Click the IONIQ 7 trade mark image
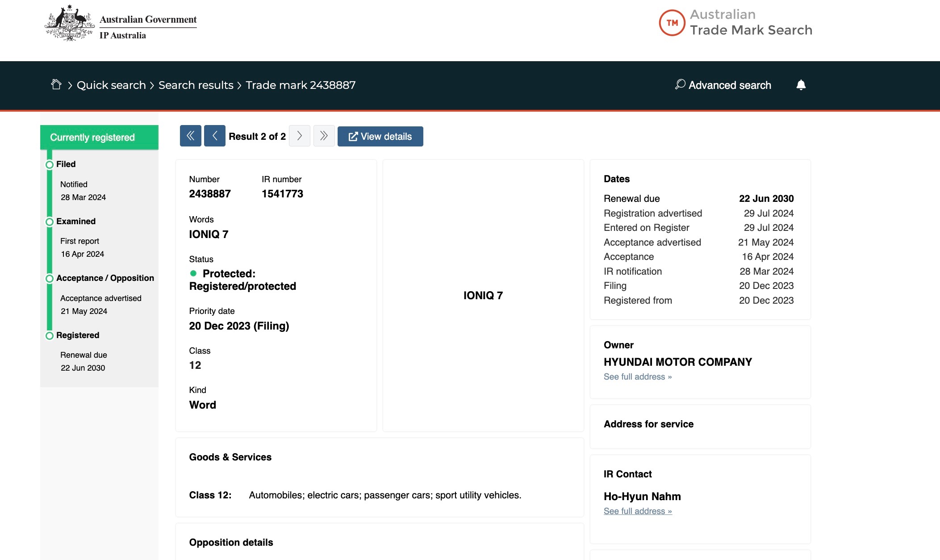The height and width of the screenshot is (560, 940). tap(483, 295)
